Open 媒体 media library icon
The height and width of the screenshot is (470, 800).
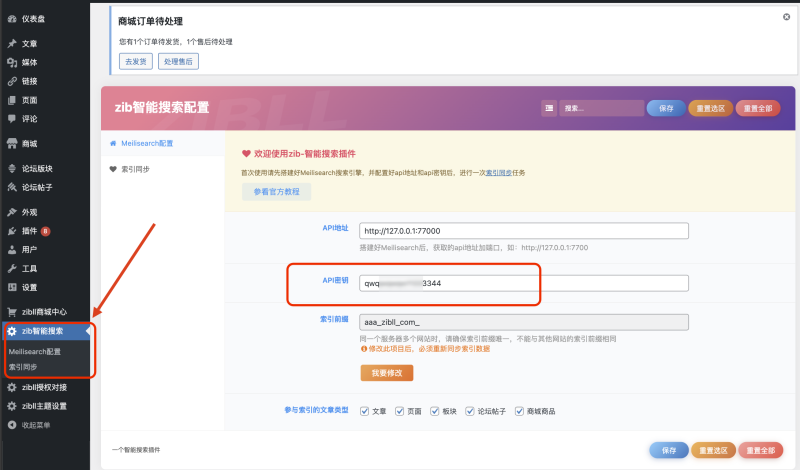(x=12, y=62)
